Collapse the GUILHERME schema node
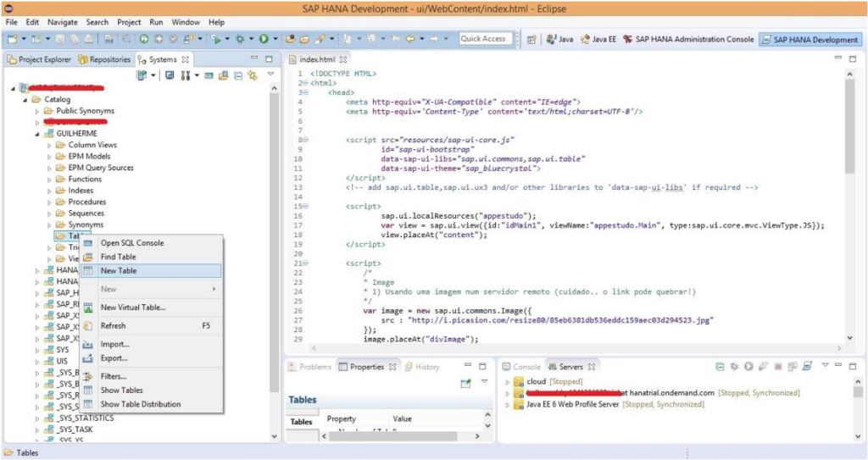This screenshot has width=868, height=460. [37, 134]
